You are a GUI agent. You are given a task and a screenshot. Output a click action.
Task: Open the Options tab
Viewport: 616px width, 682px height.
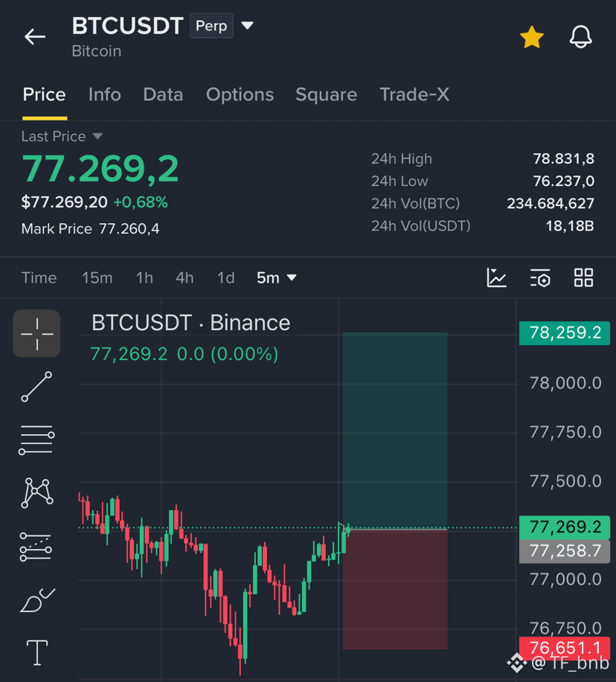tap(240, 94)
